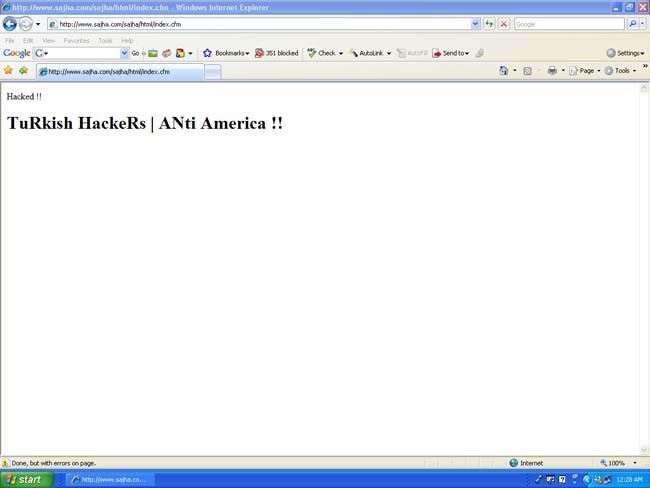
Task: Expand the Tools command bar dropdown
Action: (621, 71)
